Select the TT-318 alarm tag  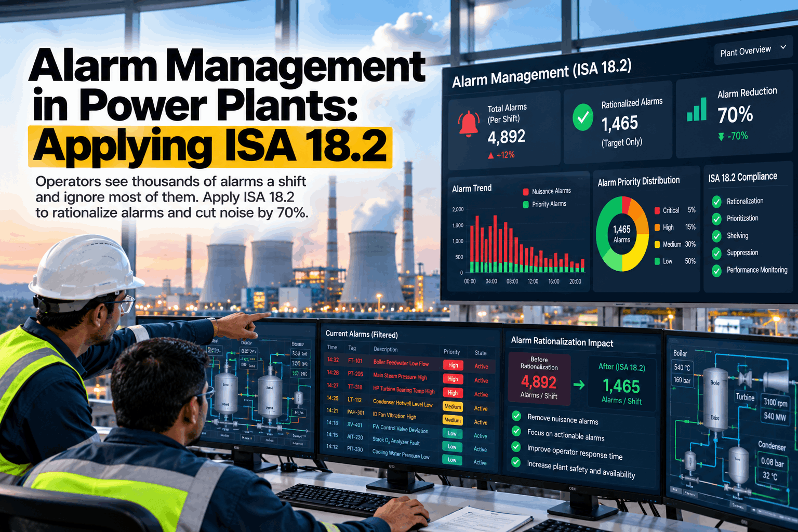click(355, 387)
